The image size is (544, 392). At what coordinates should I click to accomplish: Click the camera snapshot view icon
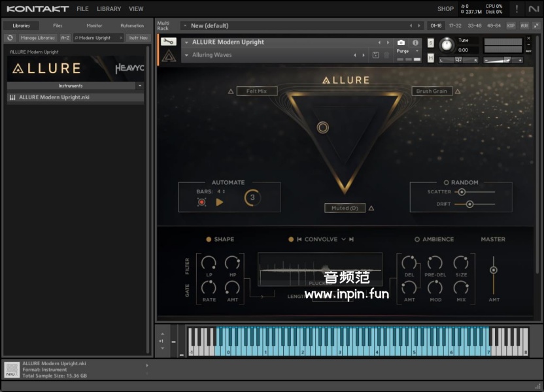coord(401,42)
